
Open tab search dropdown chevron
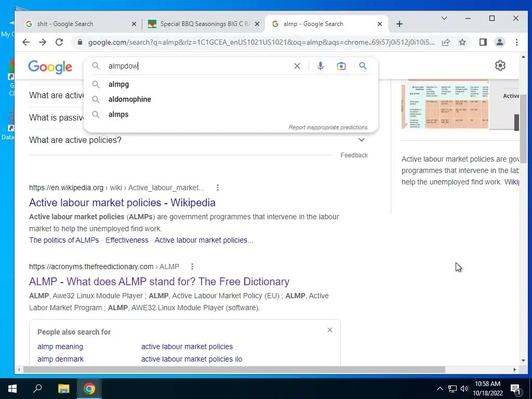point(444,18)
